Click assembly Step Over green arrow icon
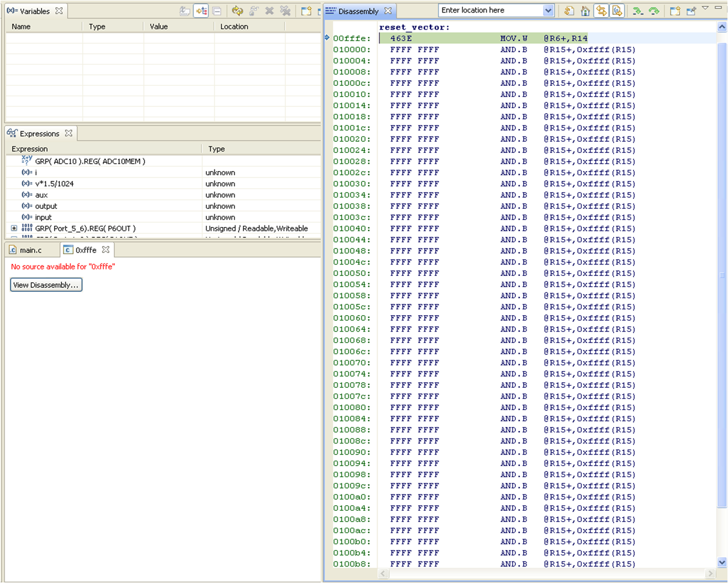The image size is (728, 583). pos(654,11)
